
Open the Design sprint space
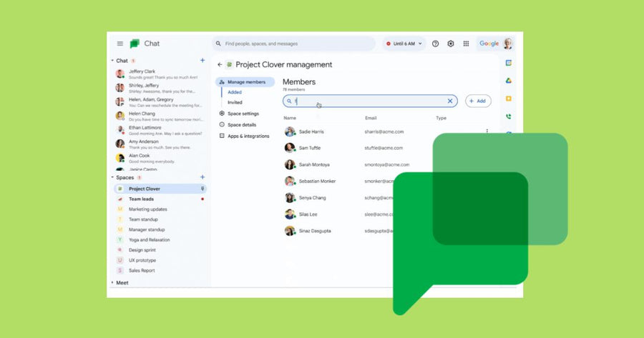click(x=160, y=250)
